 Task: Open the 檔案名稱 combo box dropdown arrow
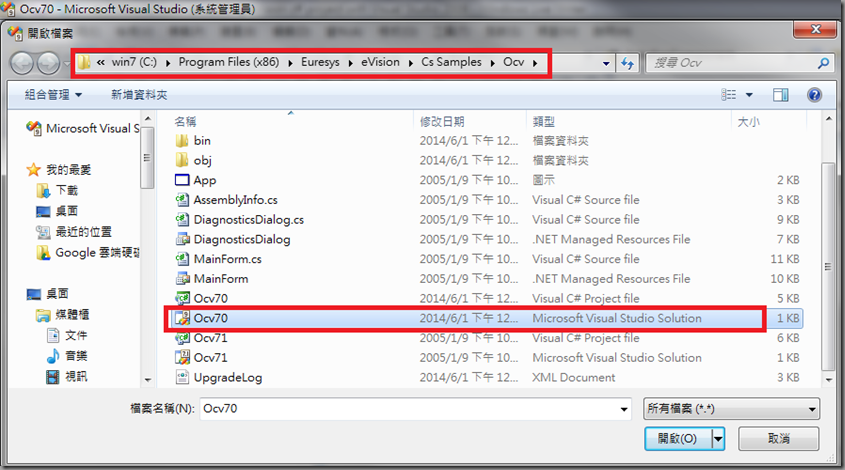click(x=624, y=409)
